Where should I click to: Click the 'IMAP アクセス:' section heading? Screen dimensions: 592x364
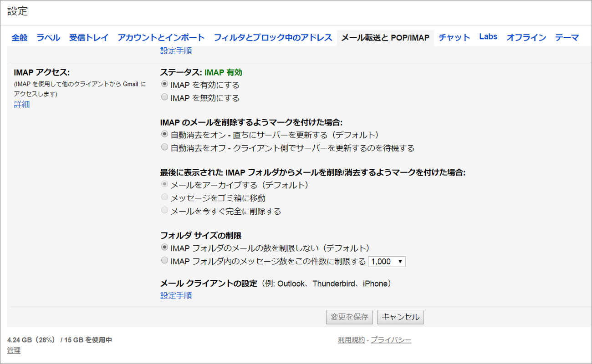coord(41,72)
